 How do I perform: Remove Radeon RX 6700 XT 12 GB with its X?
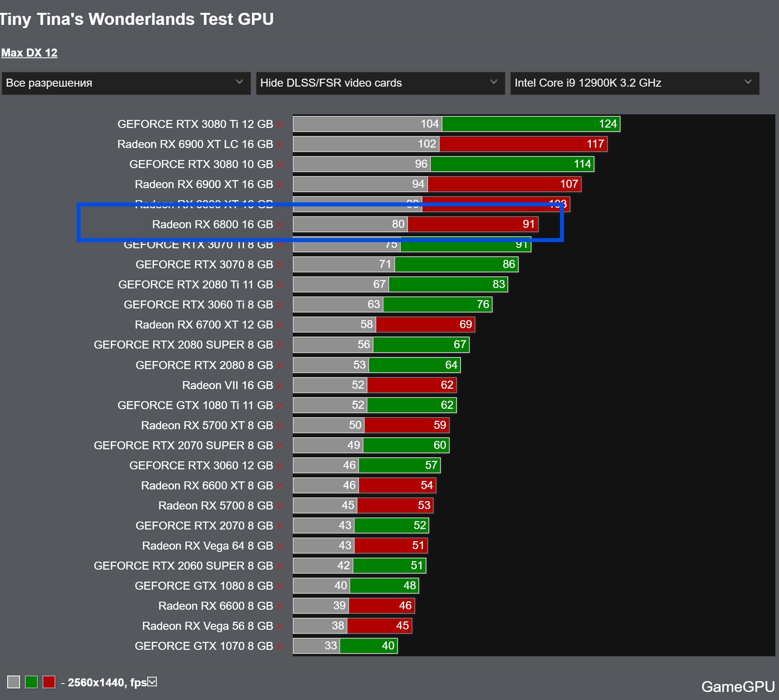click(280, 325)
